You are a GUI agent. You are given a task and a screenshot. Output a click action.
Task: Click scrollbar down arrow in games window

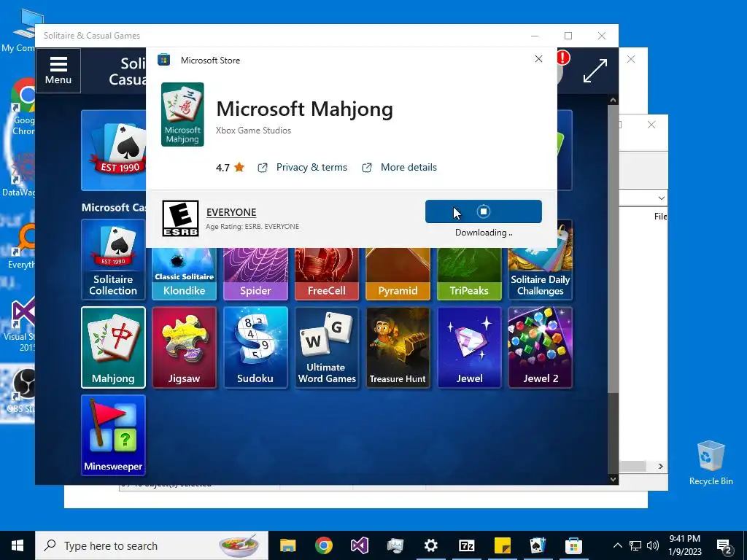(x=613, y=479)
